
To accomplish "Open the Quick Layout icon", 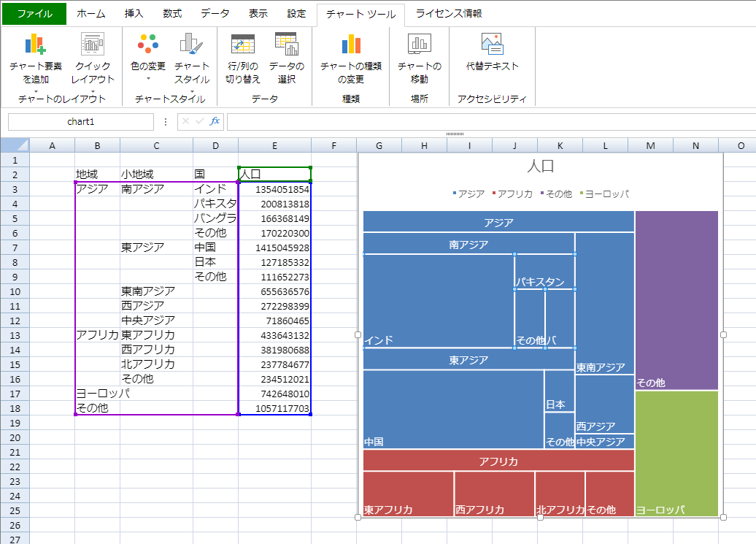I will [93, 45].
